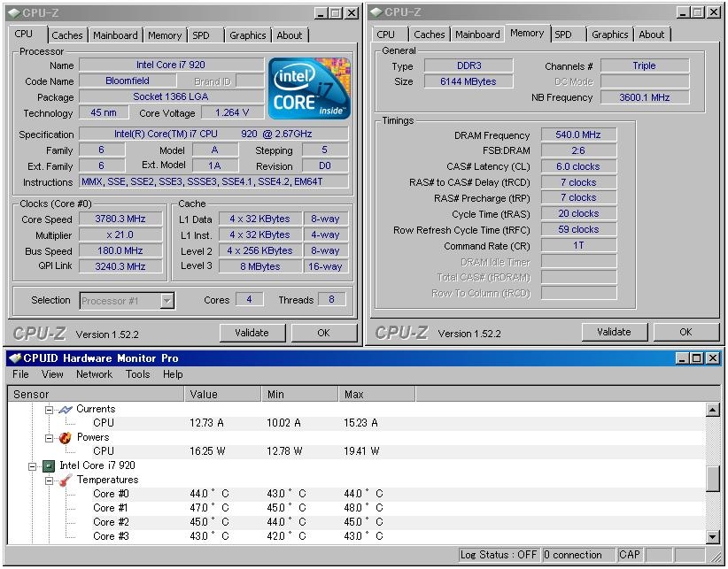This screenshot has height=569, width=728.
Task: Switch to the Mainboard tab in left CPU-Z
Action: point(116,35)
